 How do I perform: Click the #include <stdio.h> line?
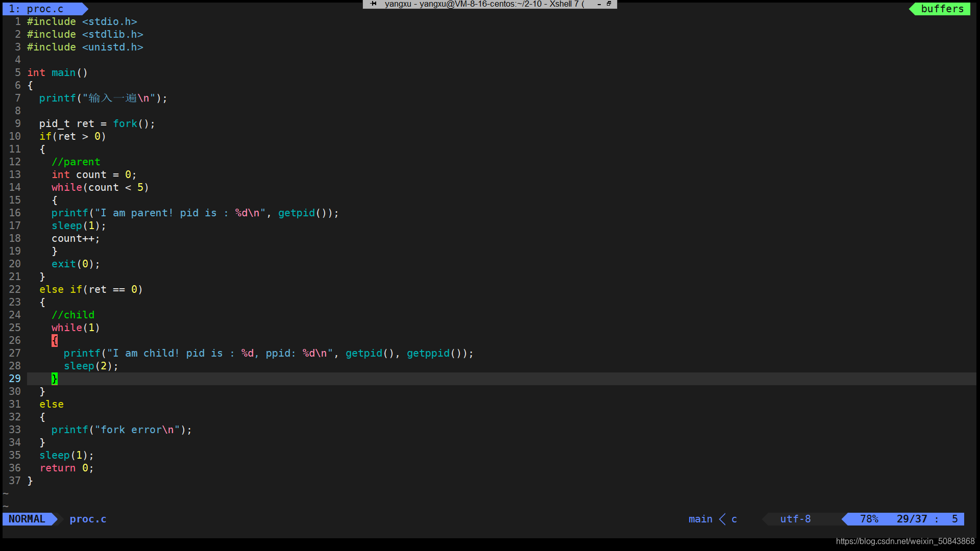[x=82, y=21]
